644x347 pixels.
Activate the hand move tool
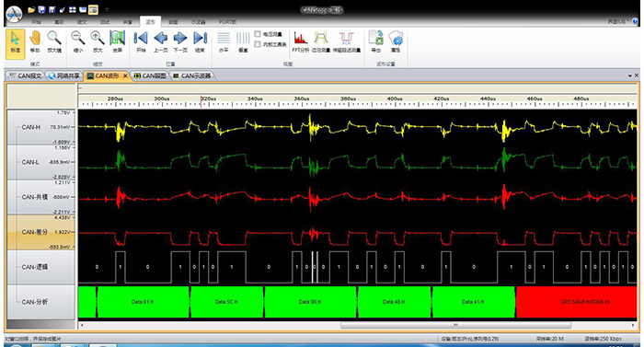pos(35,42)
